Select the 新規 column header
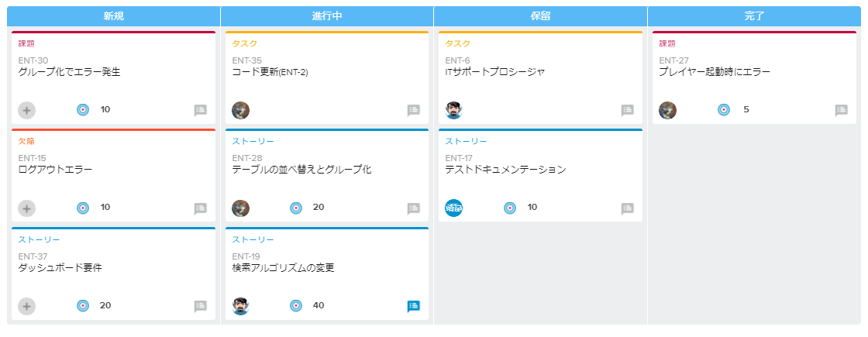 113,16
